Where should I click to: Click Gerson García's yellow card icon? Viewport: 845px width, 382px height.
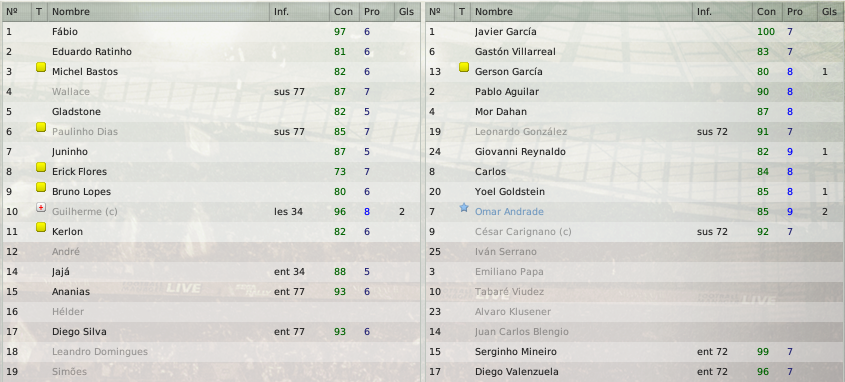click(463, 67)
